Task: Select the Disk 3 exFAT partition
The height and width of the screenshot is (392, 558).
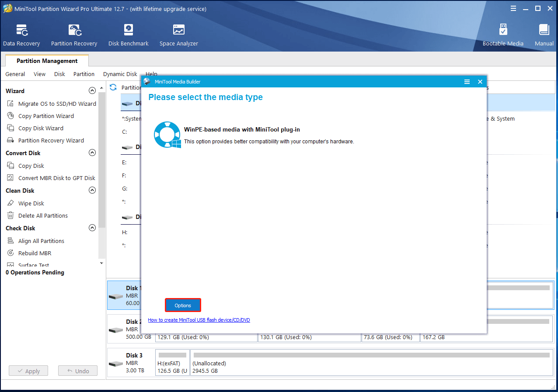Action: (x=172, y=363)
